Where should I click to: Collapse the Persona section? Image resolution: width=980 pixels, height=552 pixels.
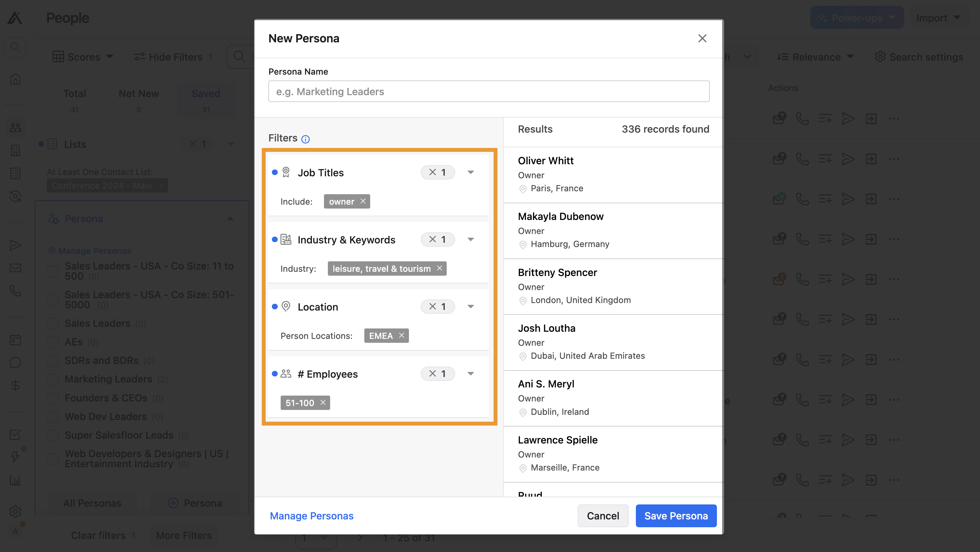tap(230, 219)
